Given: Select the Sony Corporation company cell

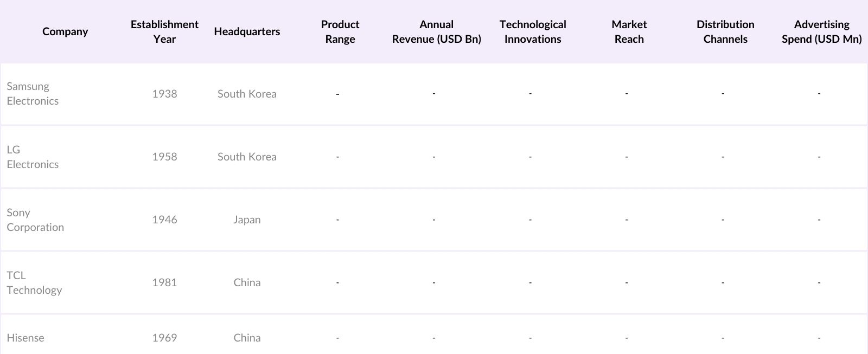Looking at the screenshot, I should pos(35,220).
